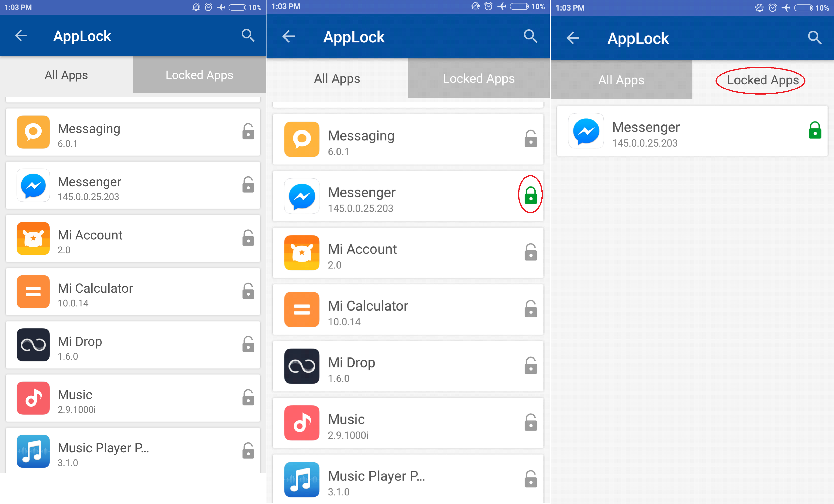
Task: Toggle lock for Music in left screen
Action: coord(248,397)
